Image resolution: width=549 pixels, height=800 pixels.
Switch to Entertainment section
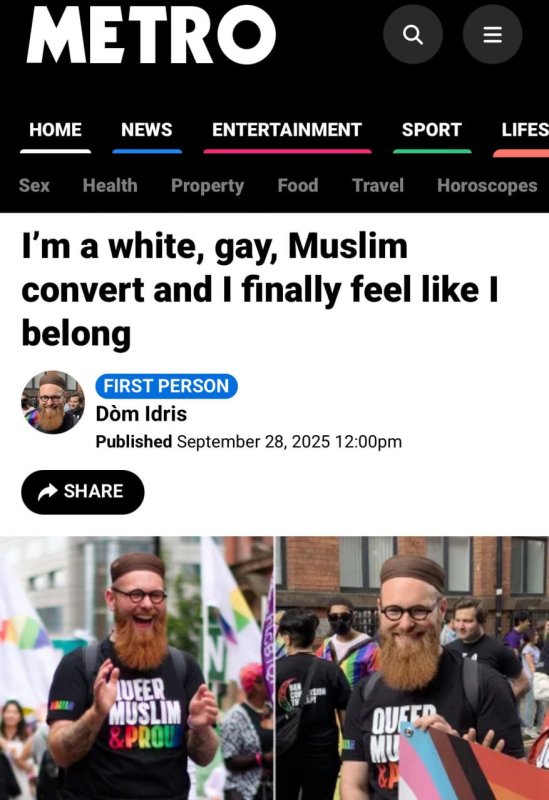(287, 130)
